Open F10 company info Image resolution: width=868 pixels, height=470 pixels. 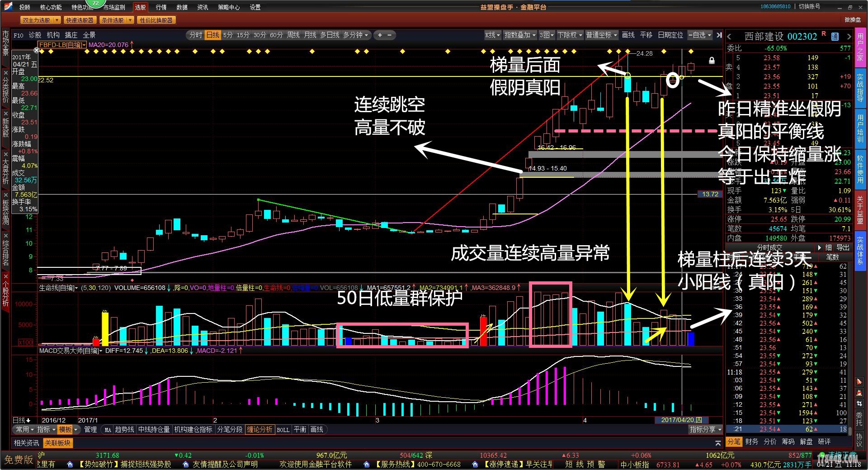tap(19, 35)
